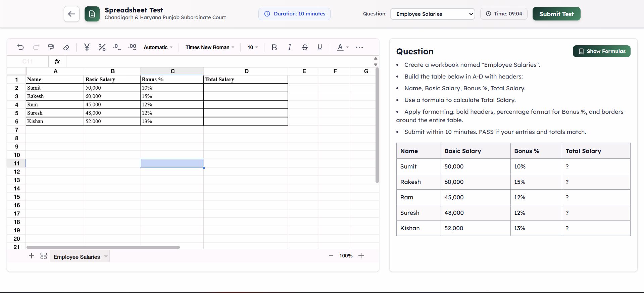The width and height of the screenshot is (644, 293).
Task: Decrease decimal places
Action: click(117, 47)
